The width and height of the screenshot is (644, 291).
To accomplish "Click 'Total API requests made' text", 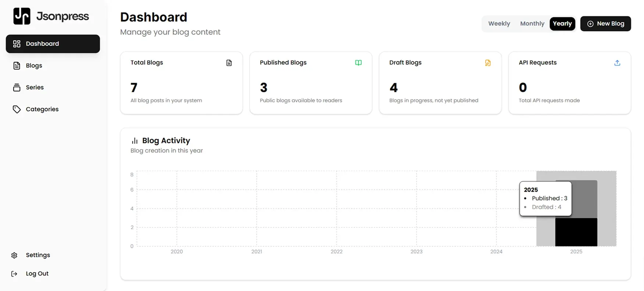I will [x=549, y=101].
